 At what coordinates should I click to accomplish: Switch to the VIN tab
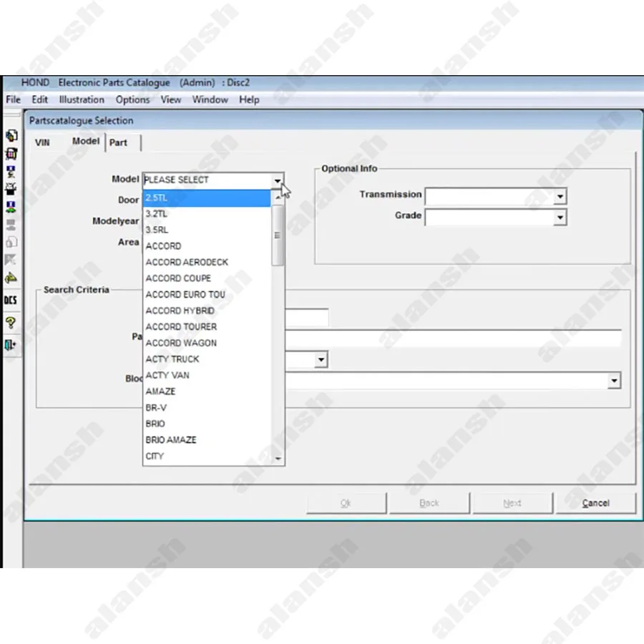click(42, 142)
